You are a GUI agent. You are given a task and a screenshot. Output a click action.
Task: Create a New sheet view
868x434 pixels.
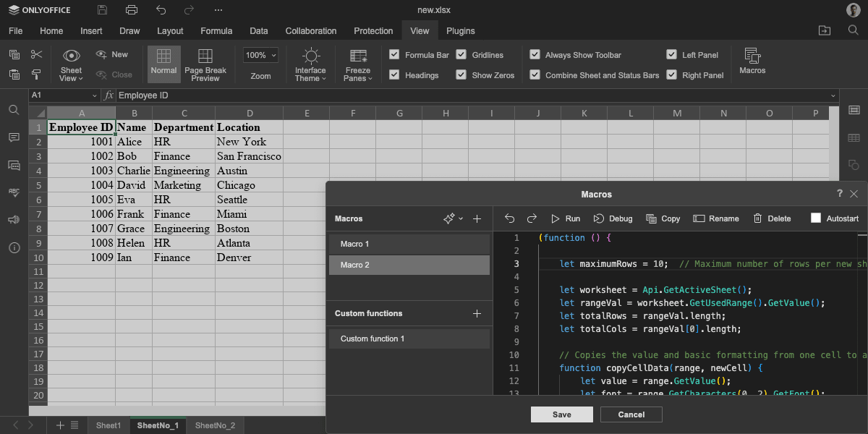coord(112,54)
